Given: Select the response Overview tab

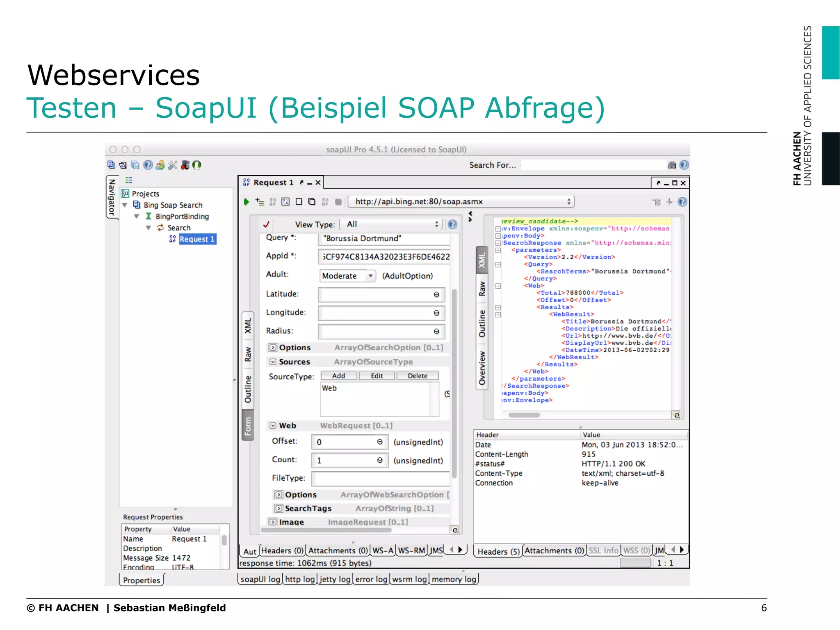Looking at the screenshot, I should tap(482, 368).
